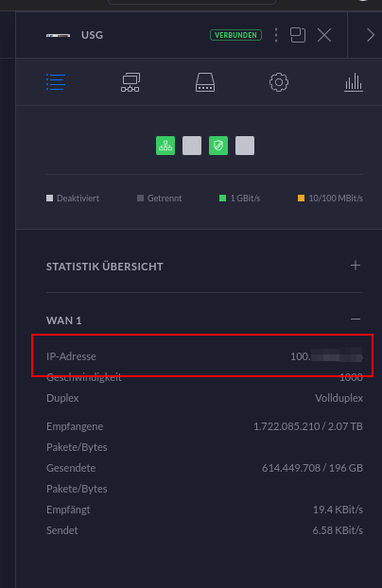Open the details list tab icon
Image resolution: width=382 pixels, height=588 pixels.
[x=56, y=82]
